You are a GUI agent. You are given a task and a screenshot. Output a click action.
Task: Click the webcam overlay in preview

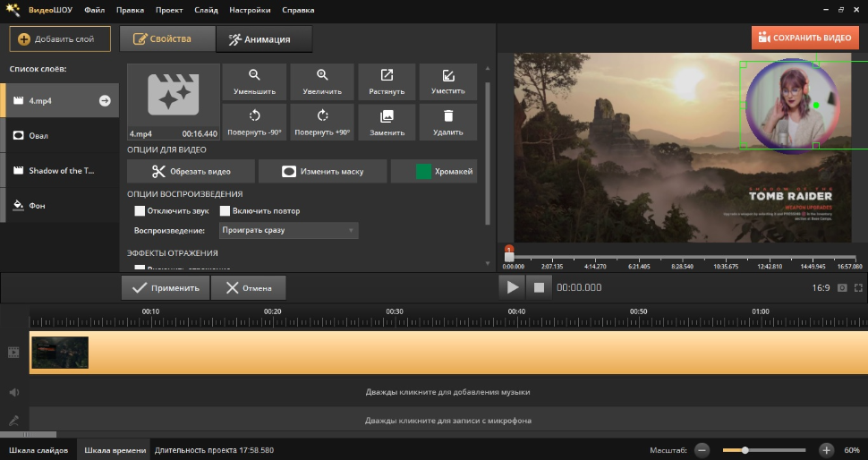click(792, 106)
